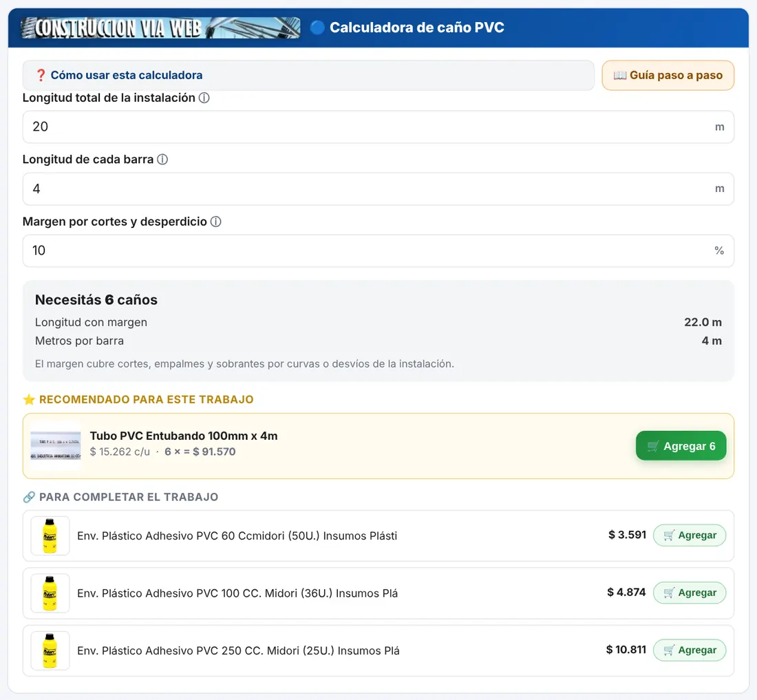
Task: Add 6 PVC tubes with Agregar 6
Action: [681, 446]
